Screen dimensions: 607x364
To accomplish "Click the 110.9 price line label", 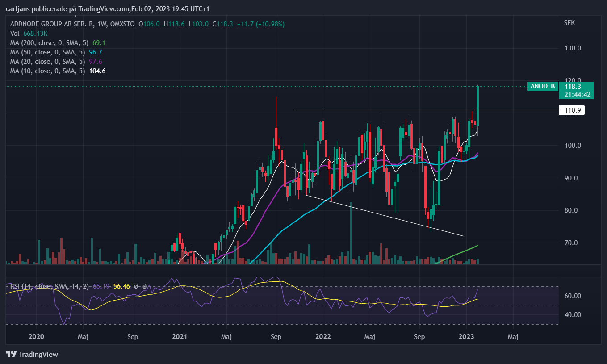I will pyautogui.click(x=572, y=110).
